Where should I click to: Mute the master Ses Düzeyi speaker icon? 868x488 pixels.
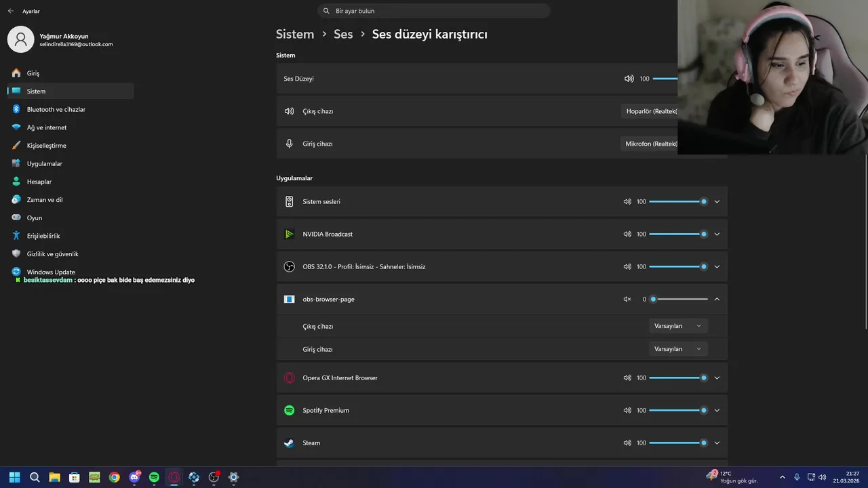tap(629, 79)
